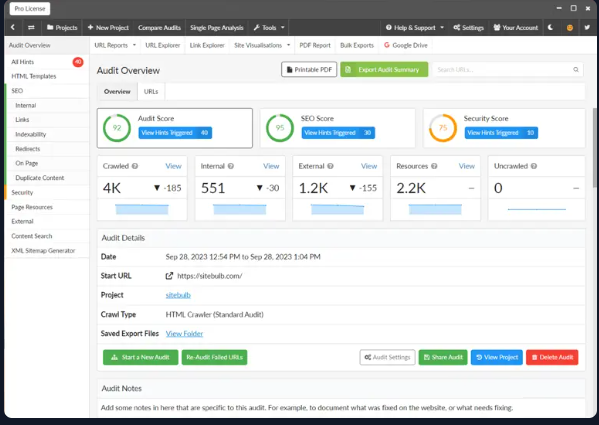The height and width of the screenshot is (425, 599).
Task: Click the orange smiley face icon
Action: 570,27
